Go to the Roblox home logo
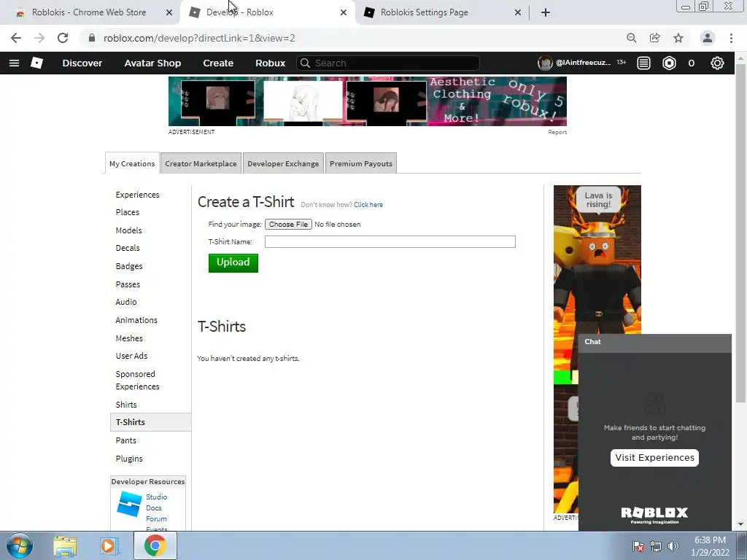 click(36, 63)
